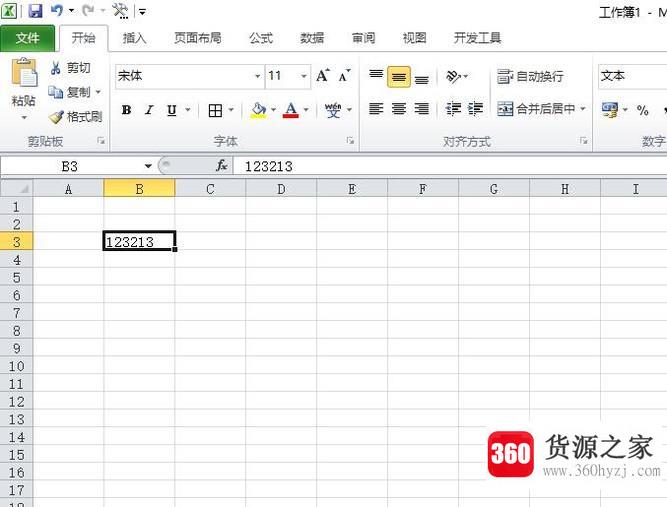Click the Name Box showing B3

[x=71, y=166]
